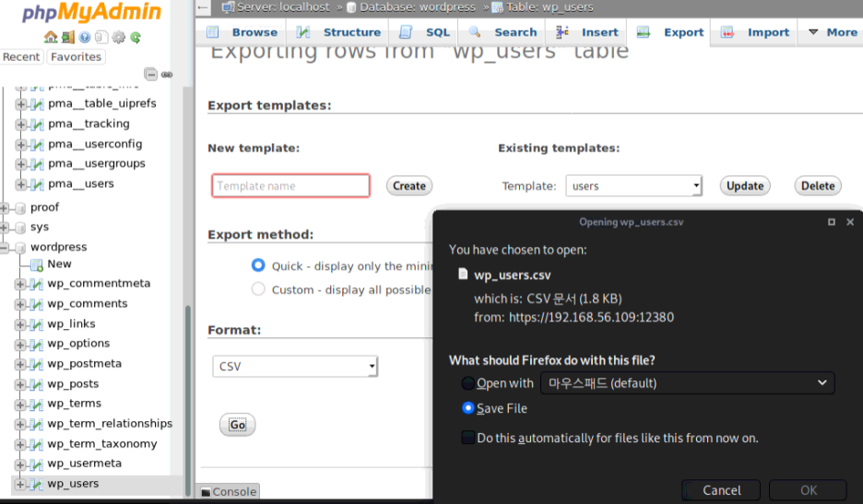Expand the wp_links table node
Viewport: 863px width, 504px height.
pos(20,324)
